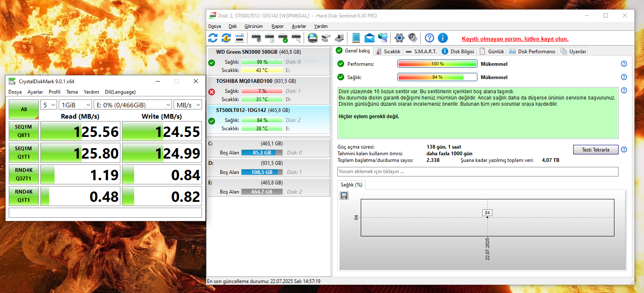
Task: Click the comment field 'Yorum eklemek için tıklayın'
Action: (478, 171)
